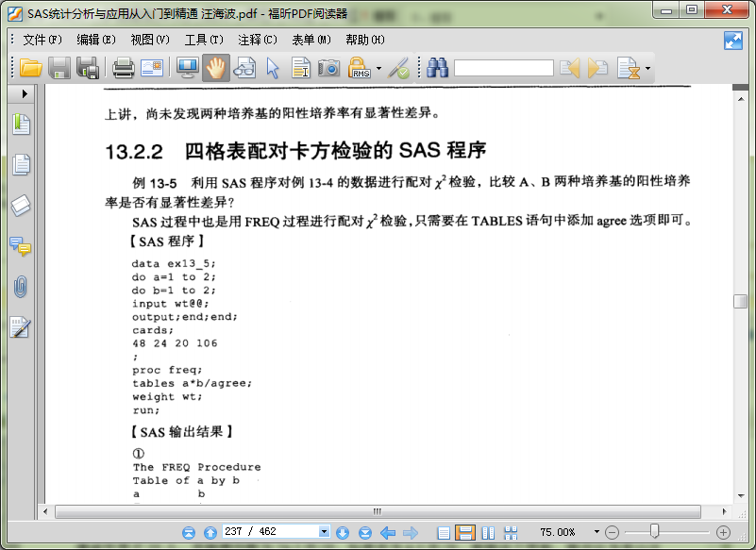Viewport: 756px width, 550px height.
Task: Open the Layers panel
Action: point(21,206)
